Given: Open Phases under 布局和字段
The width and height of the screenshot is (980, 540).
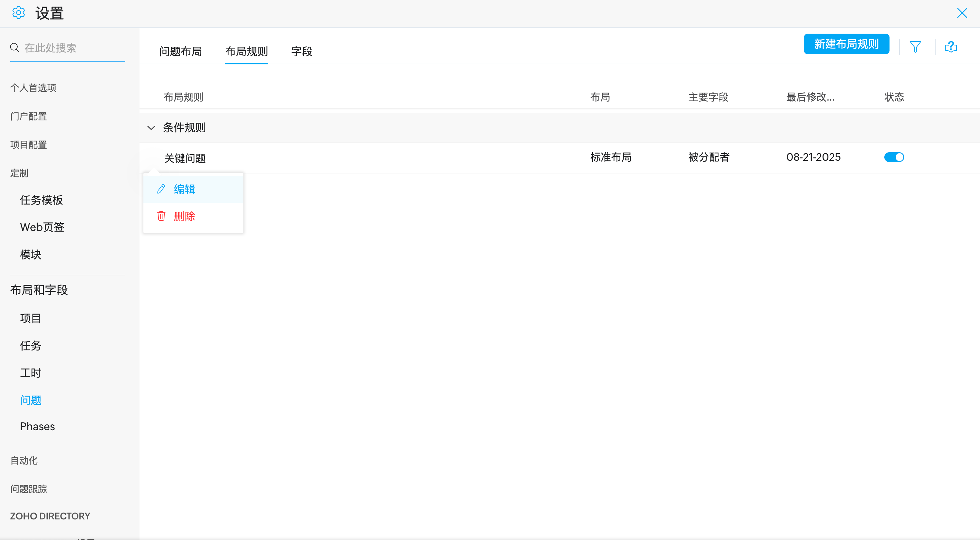Looking at the screenshot, I should (x=37, y=426).
